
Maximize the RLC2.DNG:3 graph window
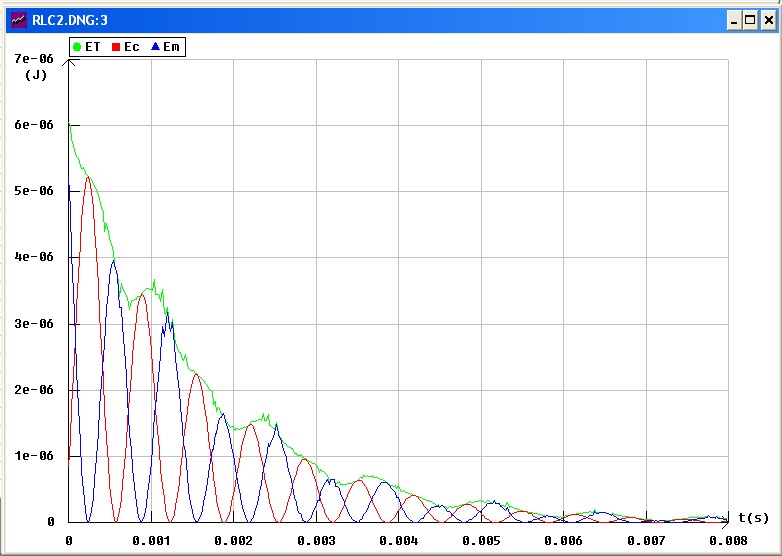[750, 19]
